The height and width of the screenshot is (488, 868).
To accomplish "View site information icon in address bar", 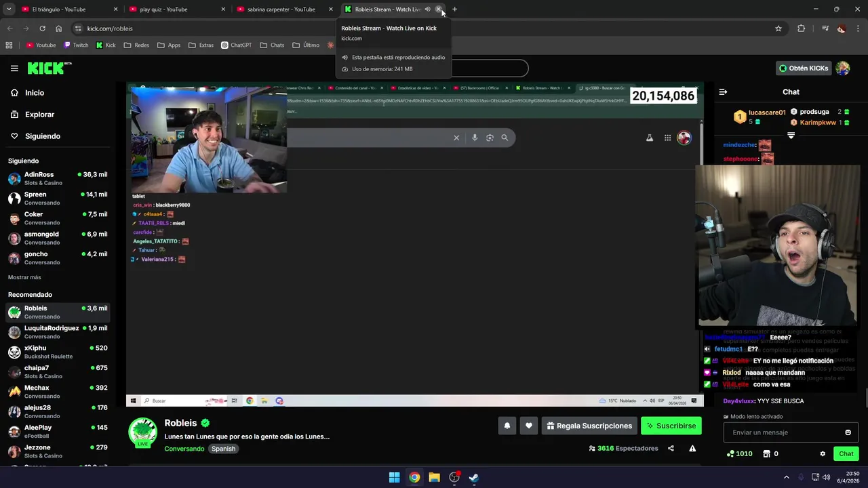I will pyautogui.click(x=78, y=28).
